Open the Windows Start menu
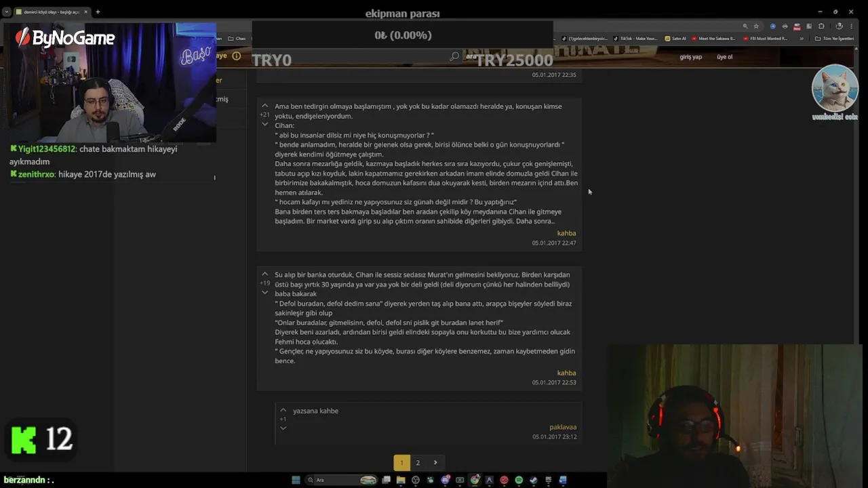 coord(296,480)
